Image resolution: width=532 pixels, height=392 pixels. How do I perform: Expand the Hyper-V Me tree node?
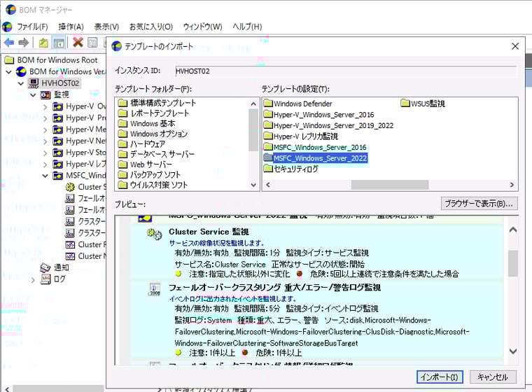coord(45,130)
